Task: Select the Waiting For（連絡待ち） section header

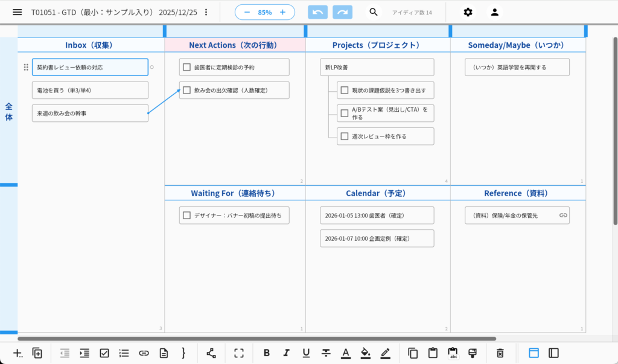Action: tap(235, 193)
